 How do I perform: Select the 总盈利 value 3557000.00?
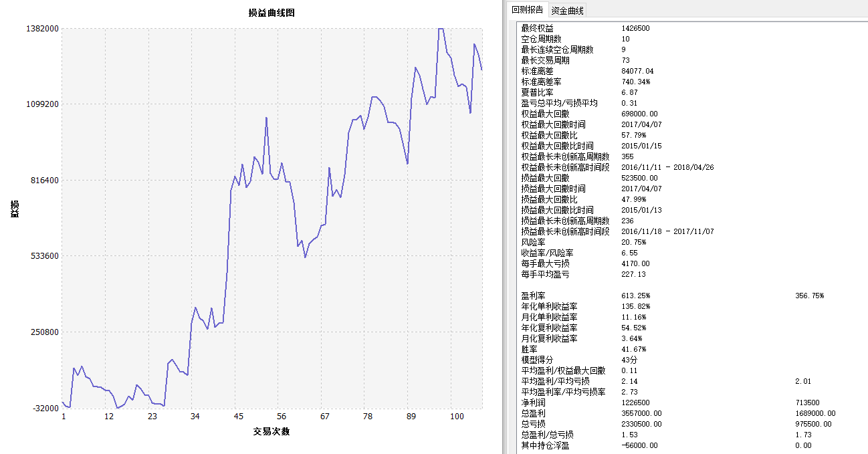click(x=641, y=413)
